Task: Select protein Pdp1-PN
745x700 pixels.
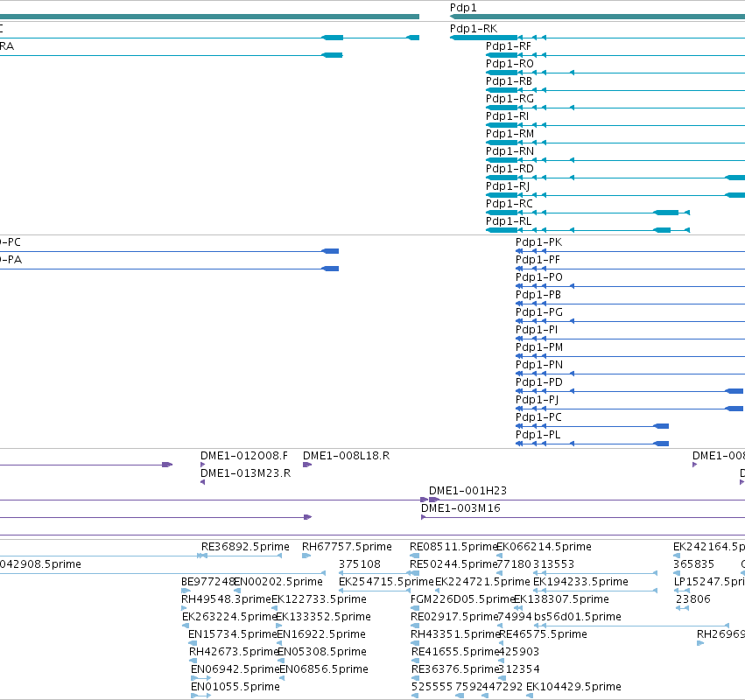Action: (x=538, y=365)
